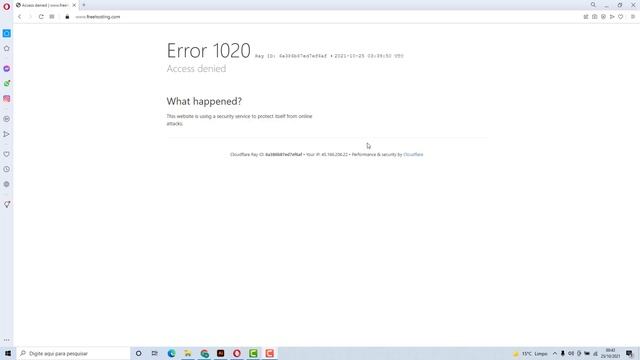This screenshot has height=360, width=640.
Task: Open Messenger from the Opera sidebar
Action: 7,69
